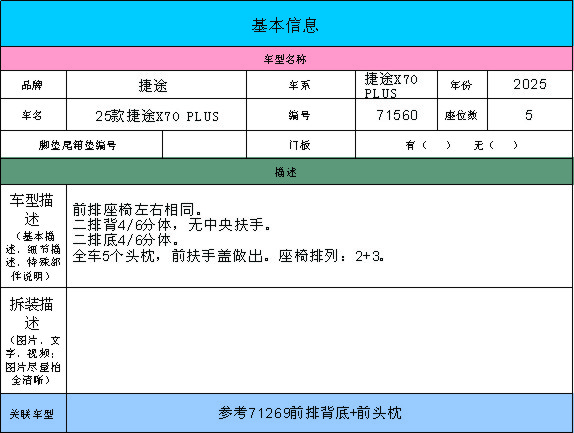
Task: Click the seat count value 5
Action: (530, 115)
